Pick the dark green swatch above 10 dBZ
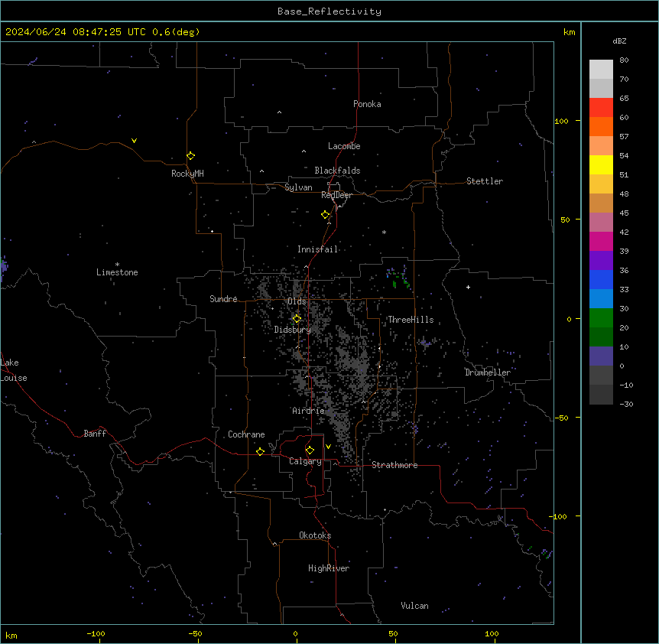Screen dimensions: 659x644 601,337
